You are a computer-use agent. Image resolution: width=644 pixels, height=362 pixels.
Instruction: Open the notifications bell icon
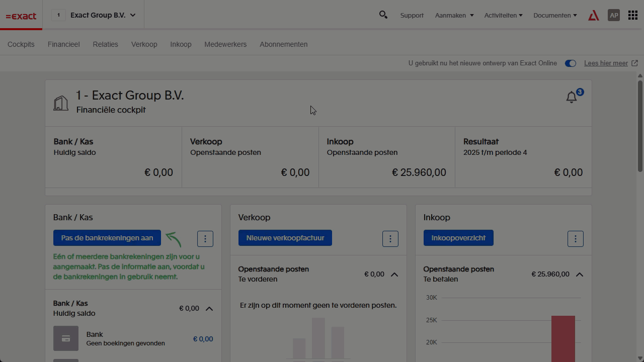pyautogui.click(x=572, y=97)
